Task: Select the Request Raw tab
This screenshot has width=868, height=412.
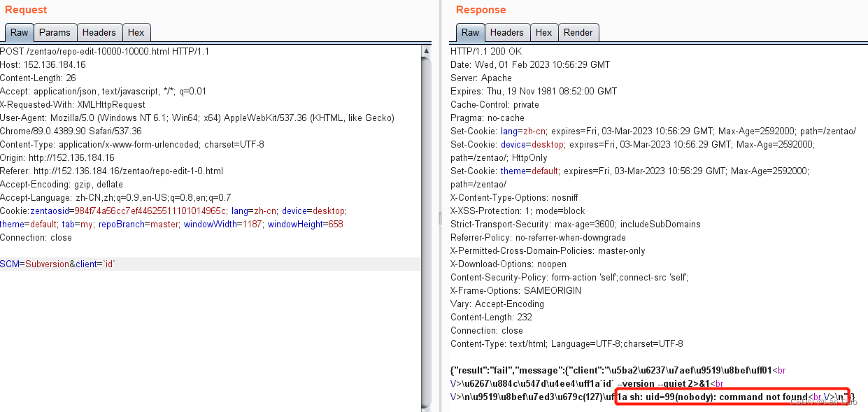Action: click(19, 32)
